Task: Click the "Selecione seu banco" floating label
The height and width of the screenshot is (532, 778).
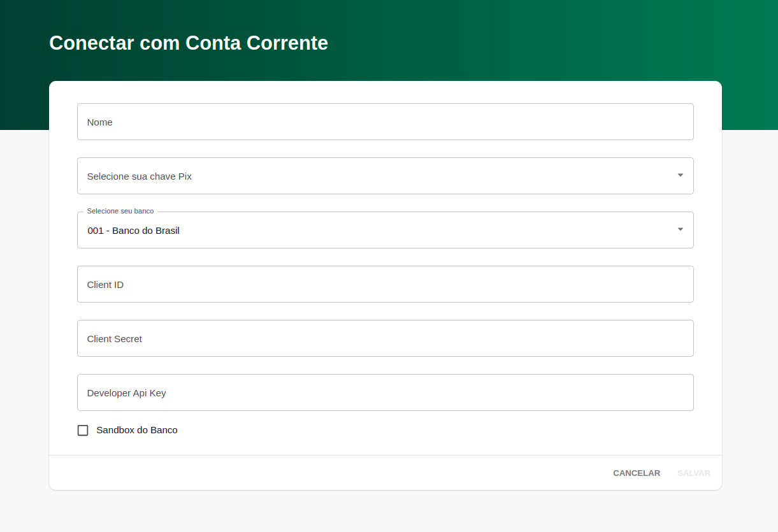Action: 120,211
